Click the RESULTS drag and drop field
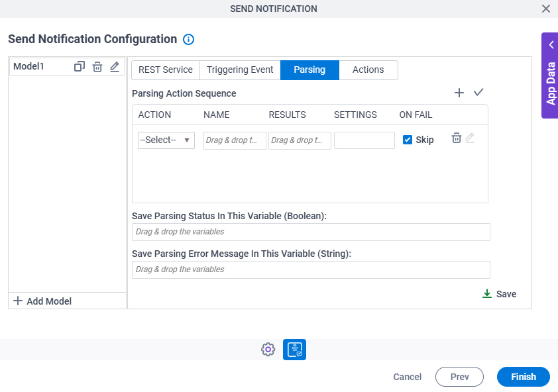Screen dimensions: 558x392 click(x=300, y=140)
